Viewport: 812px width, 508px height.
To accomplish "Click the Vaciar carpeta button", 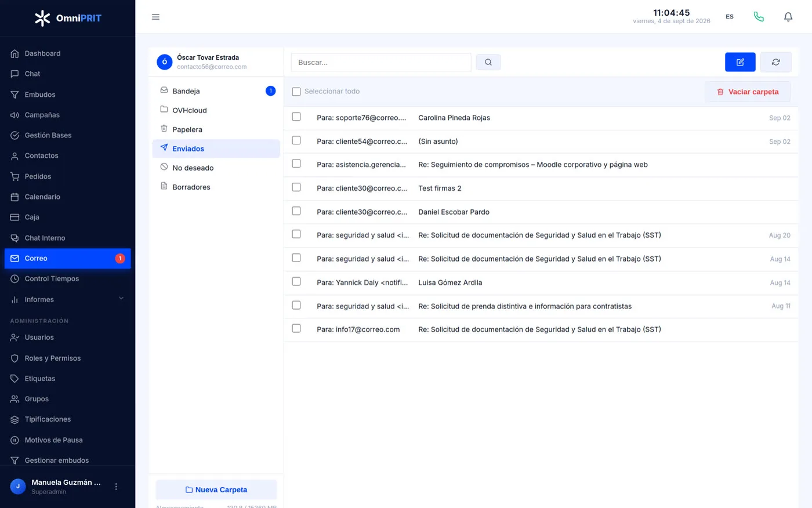I will (748, 92).
